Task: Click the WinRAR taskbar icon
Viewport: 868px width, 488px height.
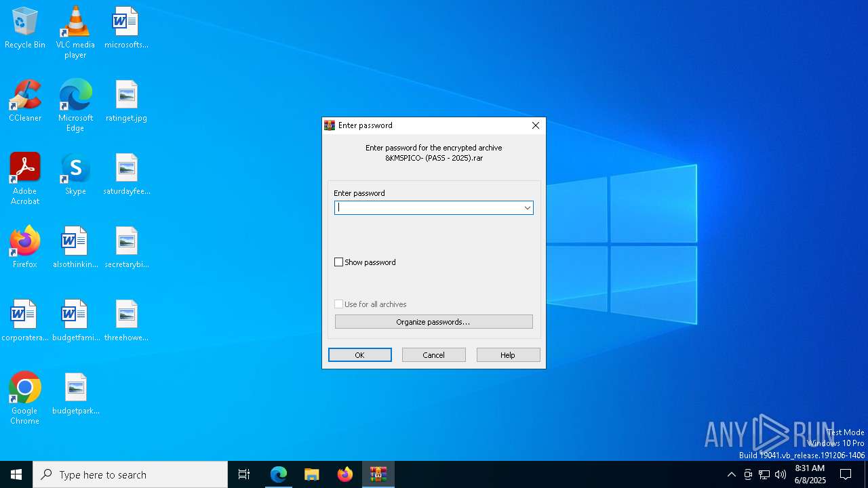Action: pyautogui.click(x=378, y=474)
